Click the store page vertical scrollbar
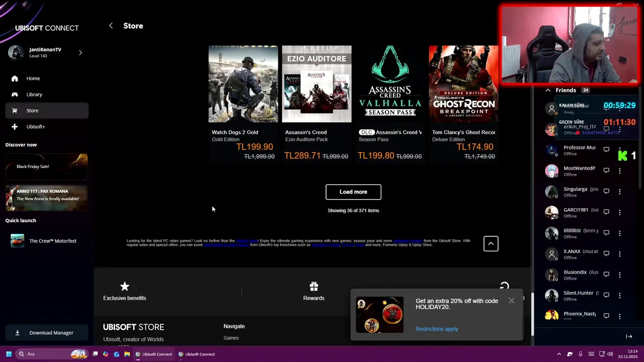Image resolution: width=644 pixels, height=362 pixels. (532, 313)
